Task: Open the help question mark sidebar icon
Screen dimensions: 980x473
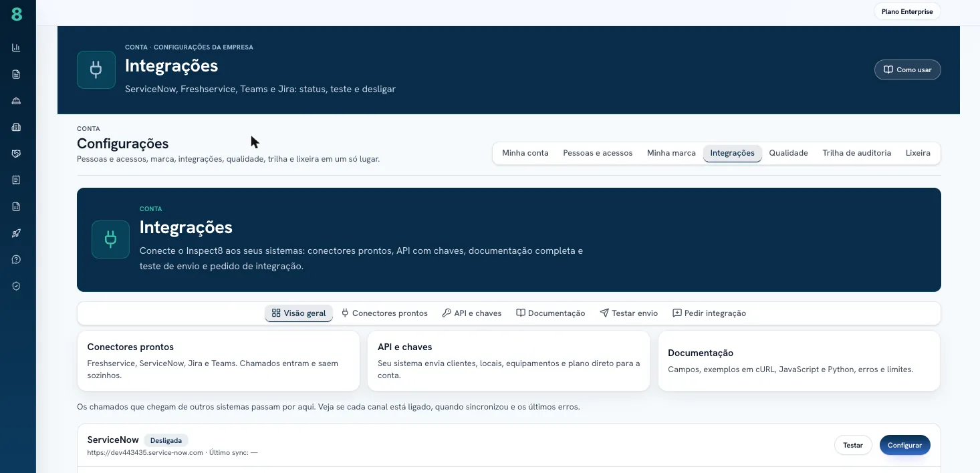Action: 17,259
